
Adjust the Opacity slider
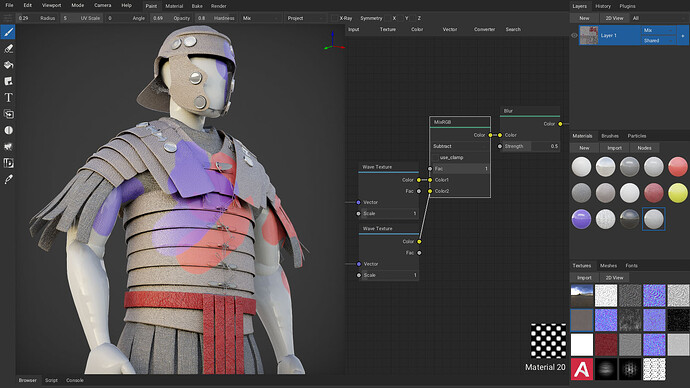[172, 18]
